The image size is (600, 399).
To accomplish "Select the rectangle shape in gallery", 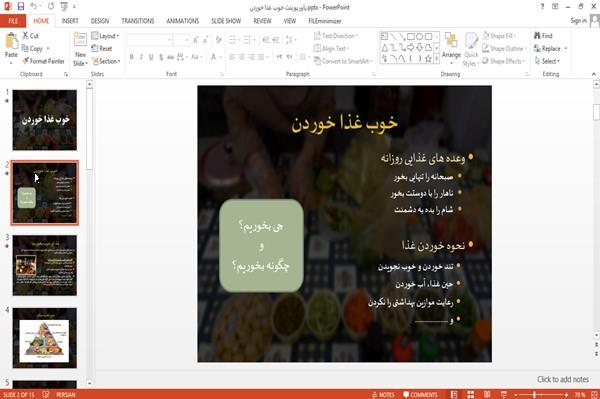I will 411,37.
